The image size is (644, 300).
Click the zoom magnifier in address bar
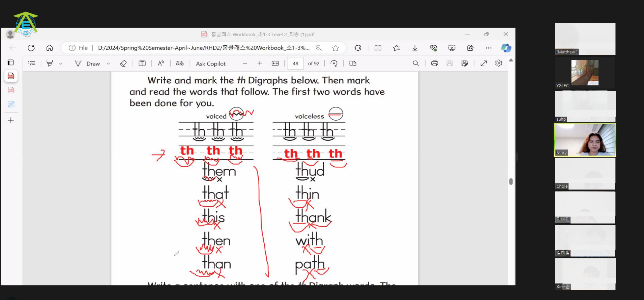[x=319, y=48]
